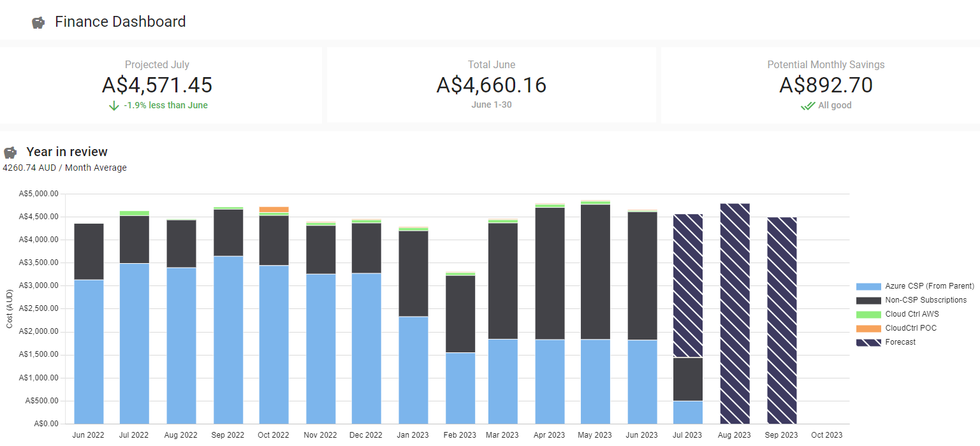Click the orange CloudCtrl POC legend swatch
The width and height of the screenshot is (980, 446).
click(x=868, y=328)
